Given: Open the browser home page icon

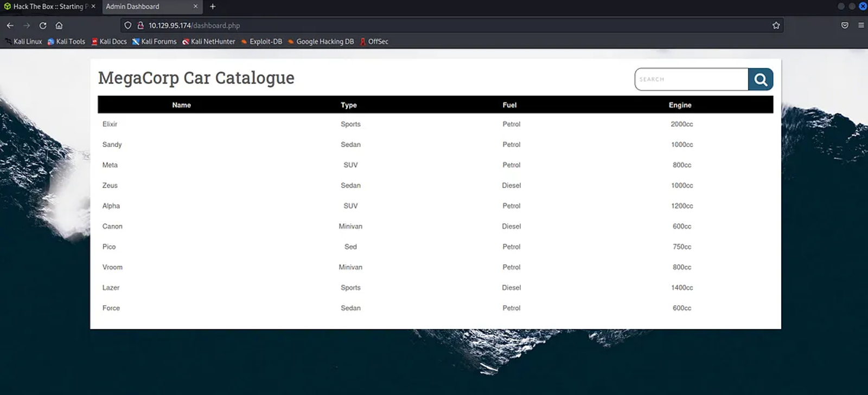Looking at the screenshot, I should pos(59,25).
